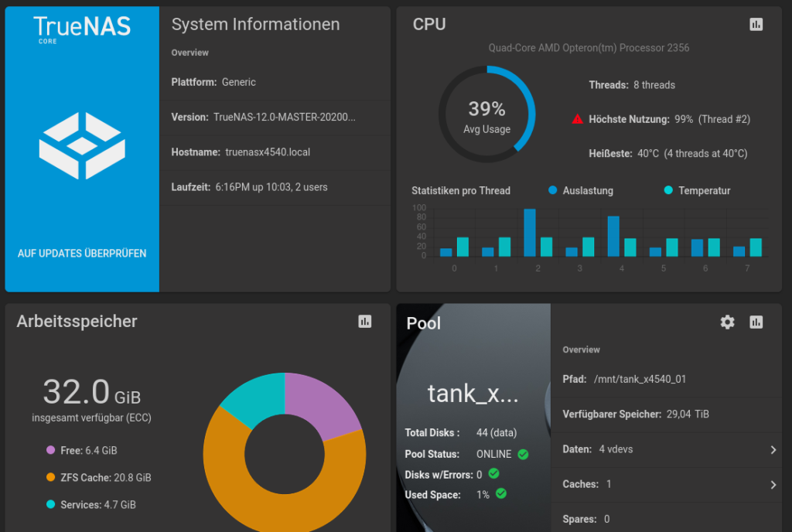This screenshot has height=532, width=792.
Task: Click Verfügbarer Speicher 29,04 TiB
Action: click(636, 414)
